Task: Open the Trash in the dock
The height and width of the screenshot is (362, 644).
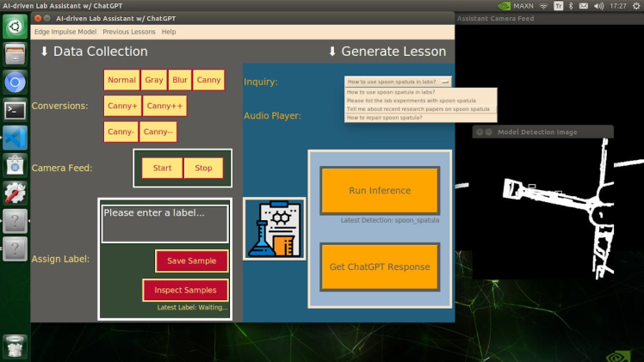Action: tap(15, 346)
